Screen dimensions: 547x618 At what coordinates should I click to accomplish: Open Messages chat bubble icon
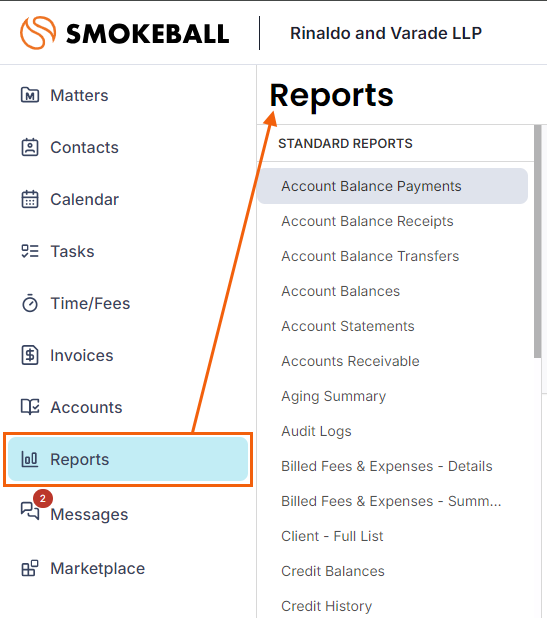coord(30,511)
